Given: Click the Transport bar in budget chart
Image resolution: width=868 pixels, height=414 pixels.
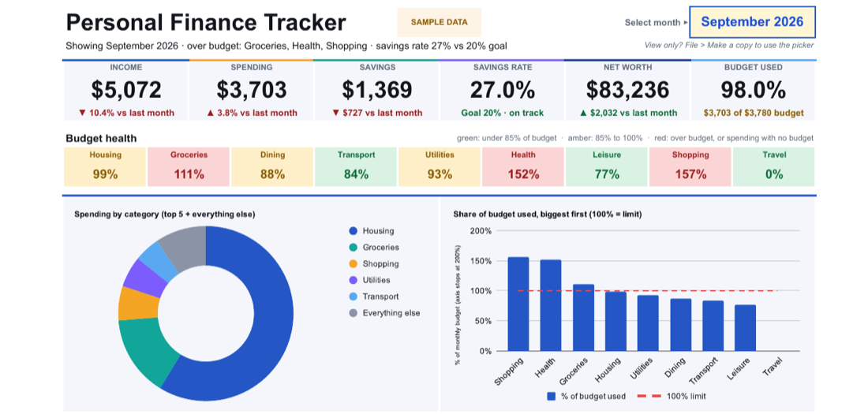Looking at the screenshot, I should pyautogui.click(x=713, y=326).
